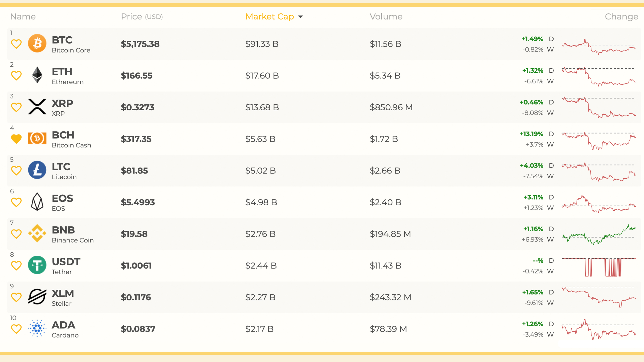Screen dimensions: 644x362
Task: Click the Binance Coin logo icon
Action: click(x=37, y=233)
